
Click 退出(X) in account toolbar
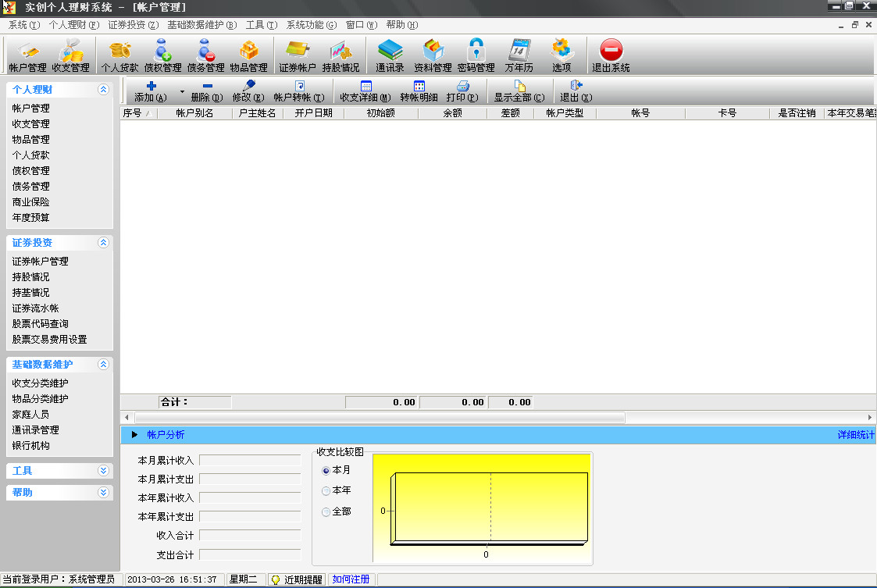coord(576,91)
